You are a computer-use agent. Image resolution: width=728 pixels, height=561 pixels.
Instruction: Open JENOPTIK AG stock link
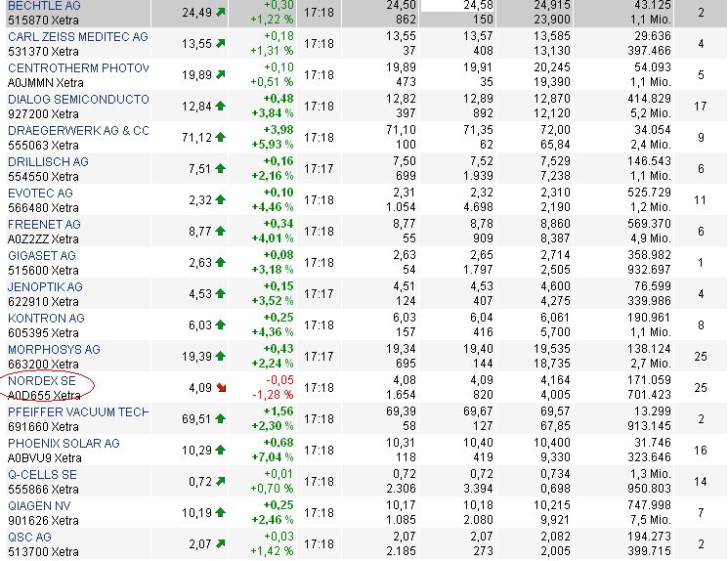click(x=45, y=287)
